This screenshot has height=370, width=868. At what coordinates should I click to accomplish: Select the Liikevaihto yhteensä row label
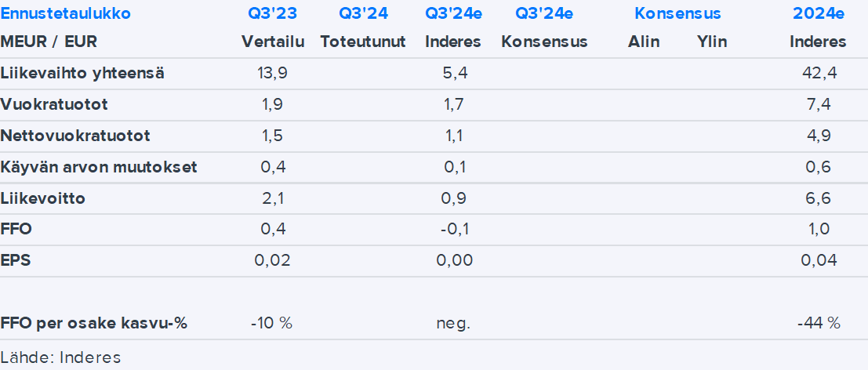coord(82,74)
